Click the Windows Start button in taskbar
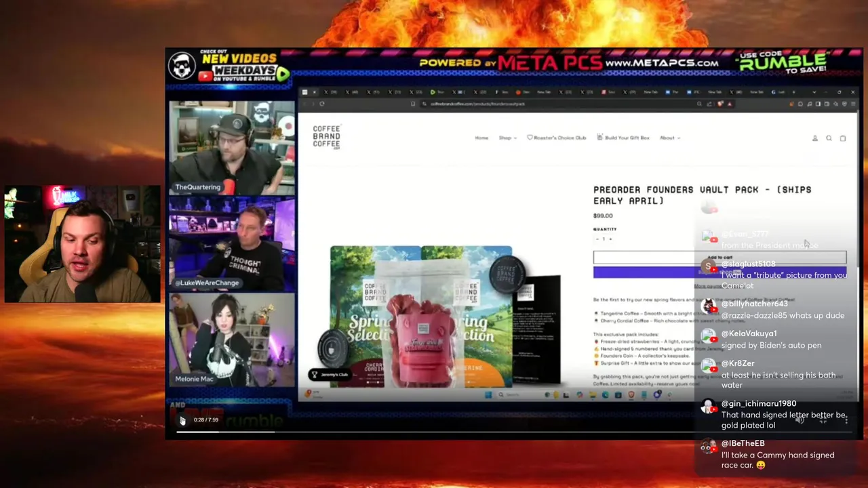This screenshot has width=868, height=488. [488, 394]
